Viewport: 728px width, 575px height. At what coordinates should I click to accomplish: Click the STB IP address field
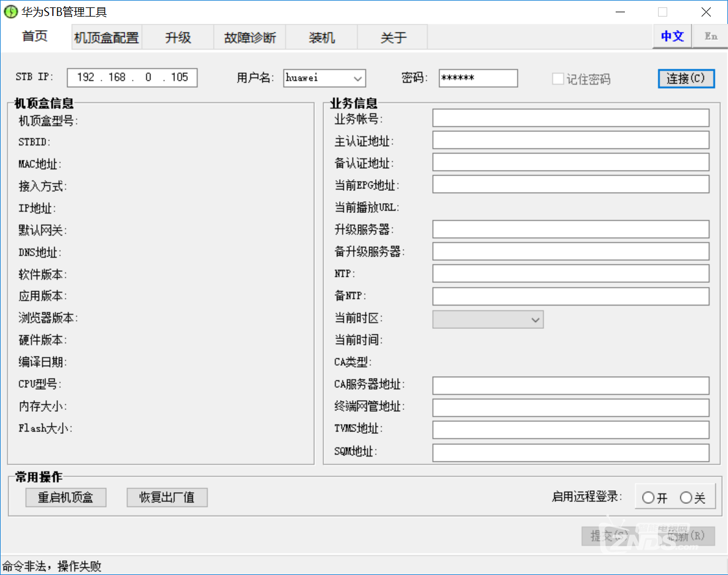[133, 77]
